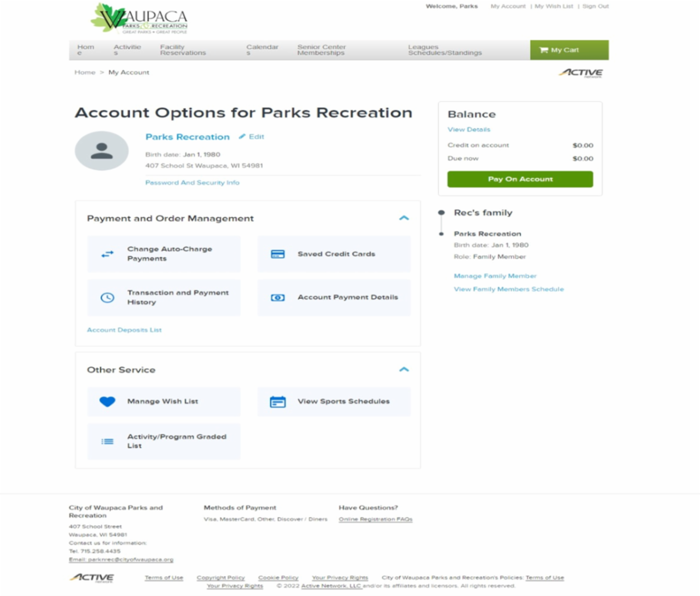Viewport: 700px width, 596px height.
Task: Click the Transaction History clock icon
Action: pos(107,298)
